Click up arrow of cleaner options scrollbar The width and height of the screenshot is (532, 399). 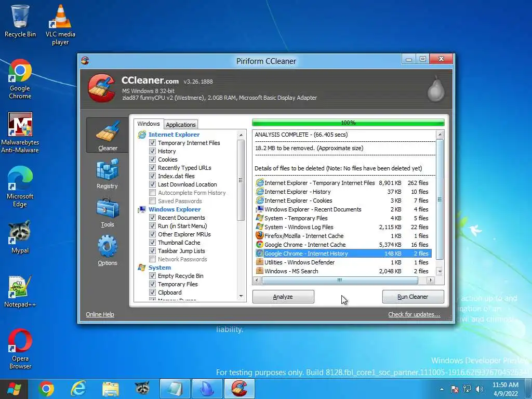[x=241, y=135]
